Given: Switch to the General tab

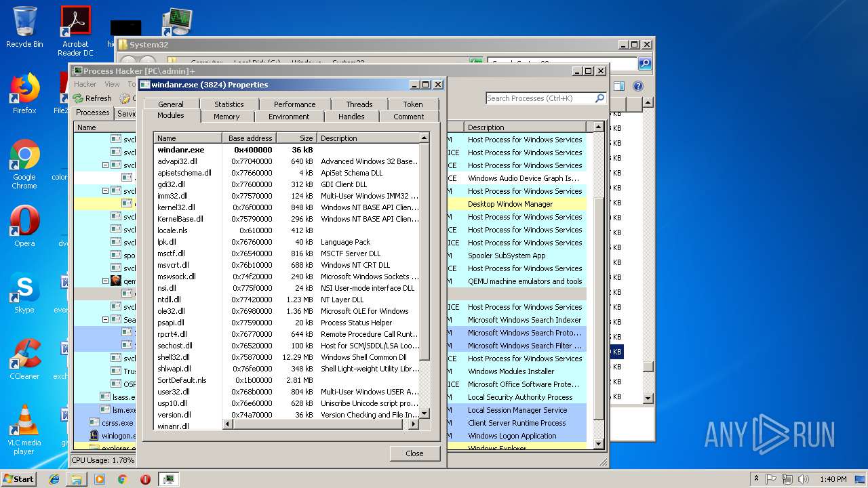Looking at the screenshot, I should click(171, 104).
